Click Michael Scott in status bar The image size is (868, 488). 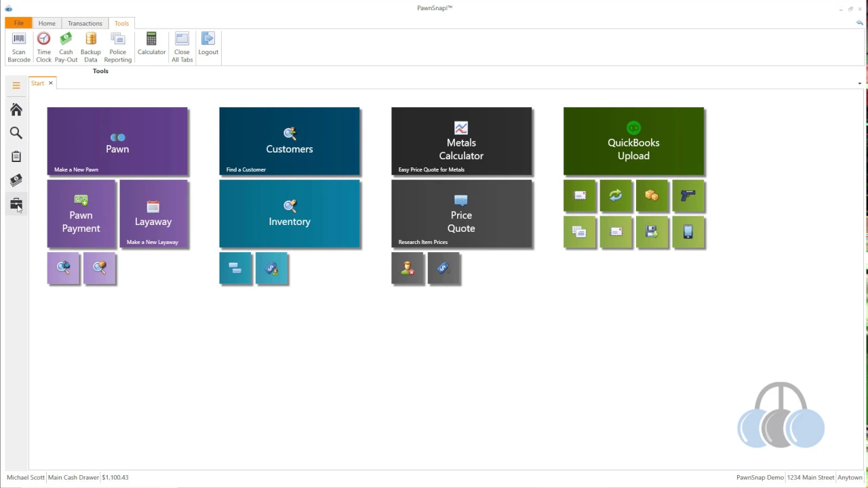point(26,477)
